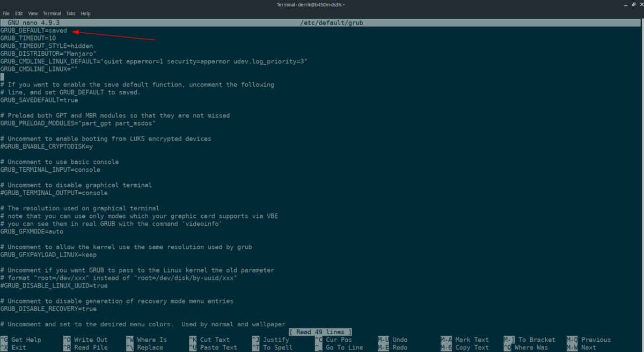
Task: Click the M-] To Bracket shortcut
Action: [x=530, y=340]
